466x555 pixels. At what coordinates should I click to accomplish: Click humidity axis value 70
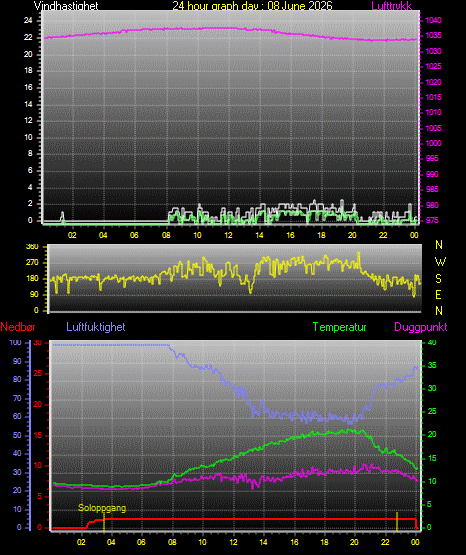[17, 399]
